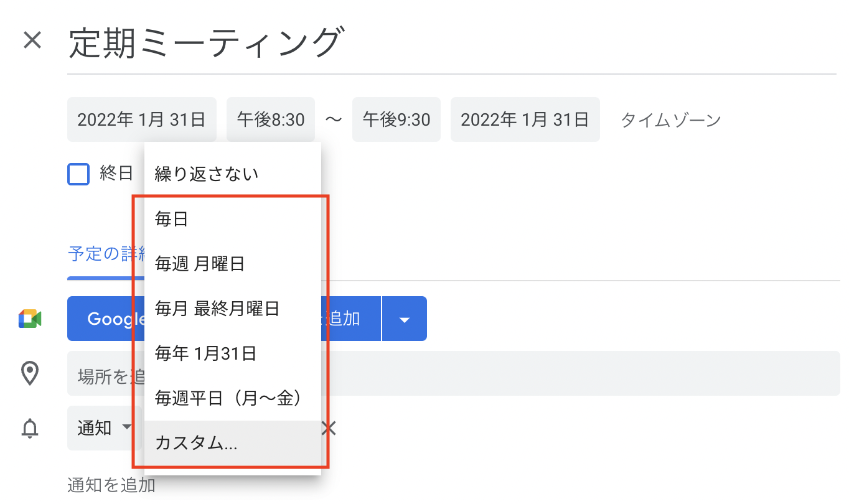
Task: Select 繰り返さない from the repeat menu
Action: coord(207,174)
